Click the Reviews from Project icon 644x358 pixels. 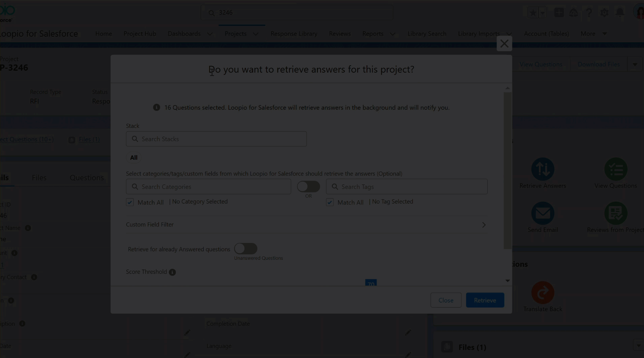coord(616,213)
